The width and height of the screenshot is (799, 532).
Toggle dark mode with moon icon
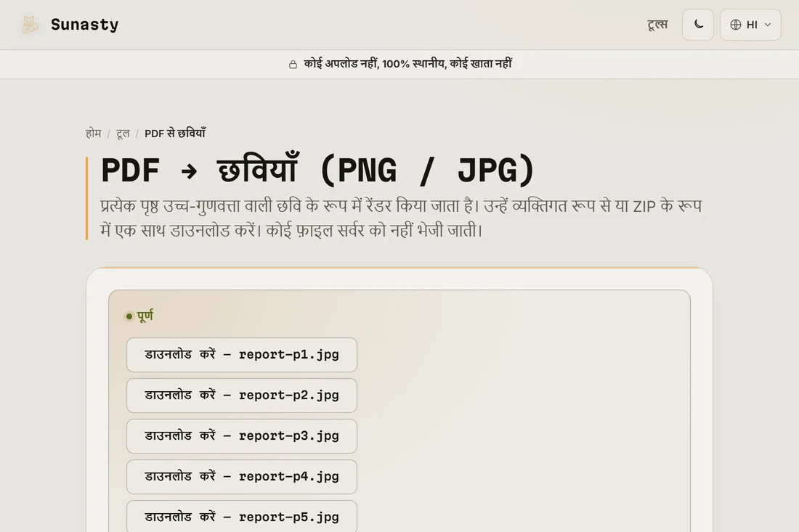[698, 25]
